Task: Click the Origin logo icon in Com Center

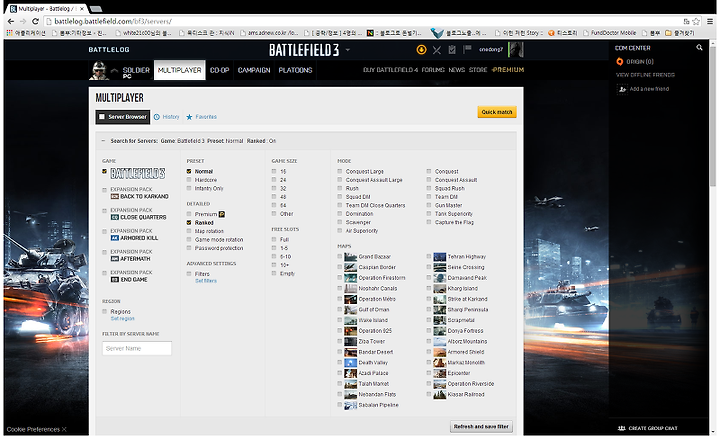Action: pos(619,62)
